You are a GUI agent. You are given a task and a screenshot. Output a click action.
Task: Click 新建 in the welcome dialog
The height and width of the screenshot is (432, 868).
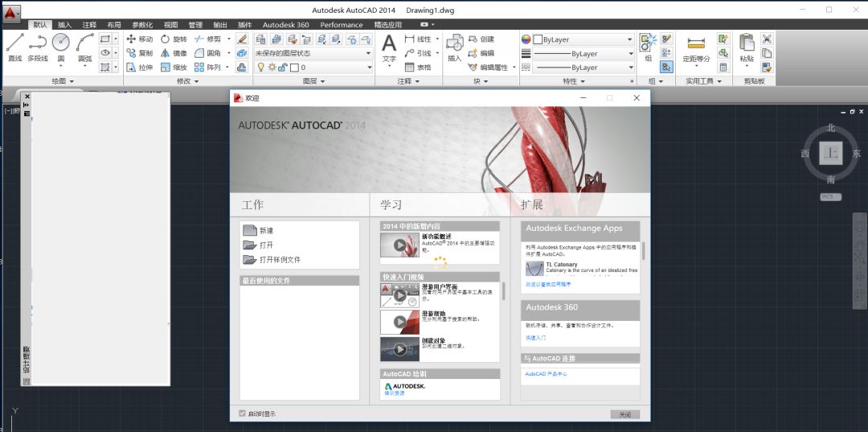(258, 230)
